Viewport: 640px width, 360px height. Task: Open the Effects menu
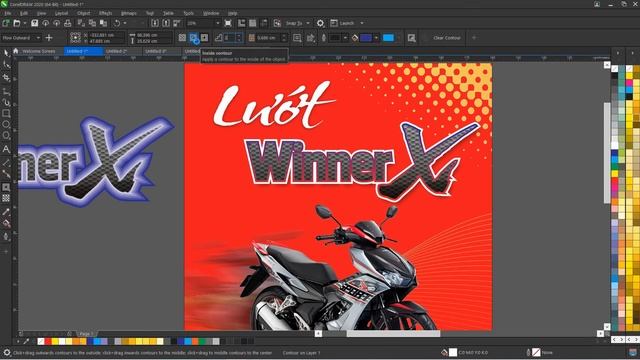pos(105,13)
